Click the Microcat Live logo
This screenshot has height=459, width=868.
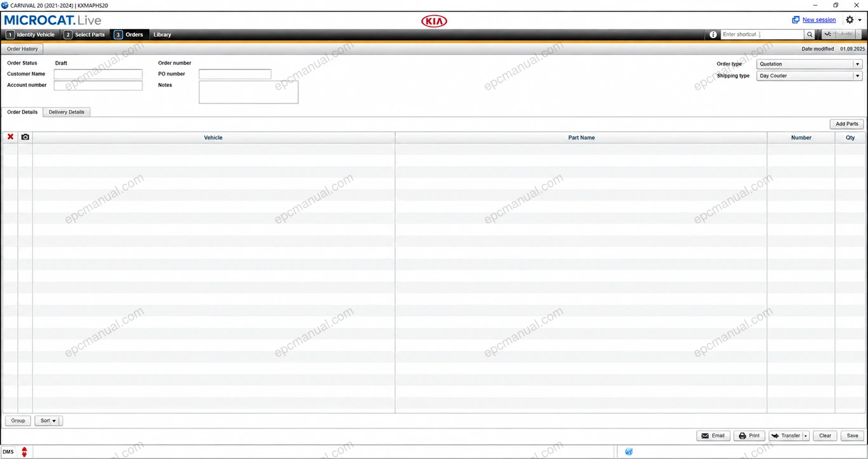pyautogui.click(x=53, y=20)
